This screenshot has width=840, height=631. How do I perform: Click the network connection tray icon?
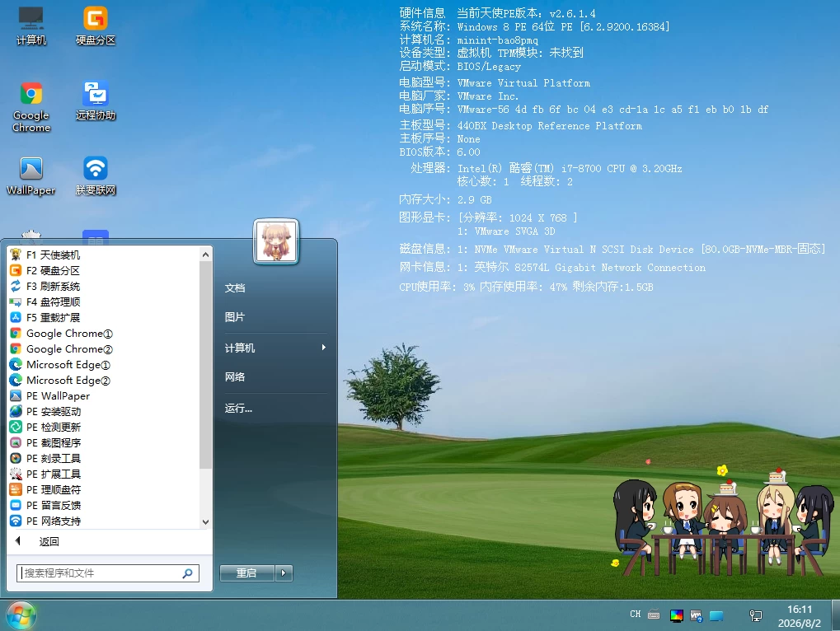pyautogui.click(x=756, y=616)
